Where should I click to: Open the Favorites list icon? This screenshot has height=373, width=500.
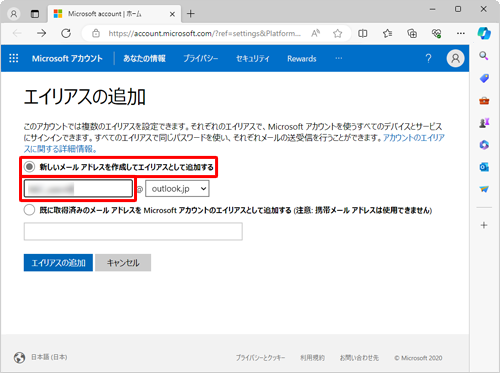(x=387, y=33)
